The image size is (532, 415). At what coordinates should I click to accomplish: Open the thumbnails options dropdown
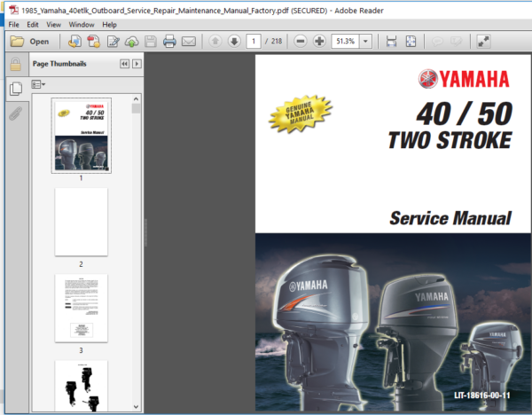(38, 84)
